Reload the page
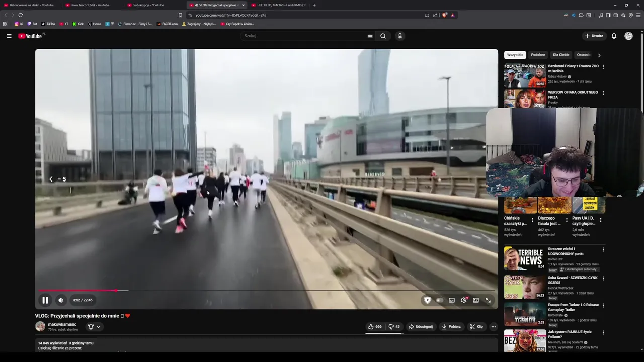The height and width of the screenshot is (362, 644). click(21, 15)
